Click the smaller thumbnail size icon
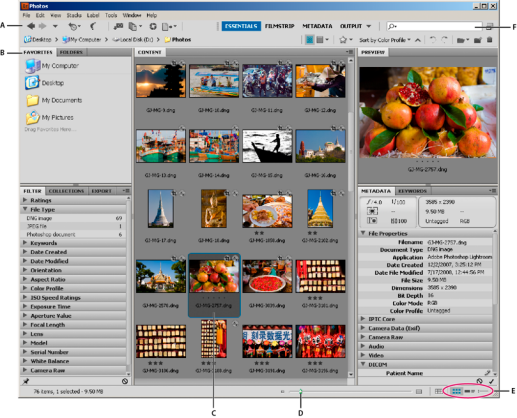 (x=283, y=392)
